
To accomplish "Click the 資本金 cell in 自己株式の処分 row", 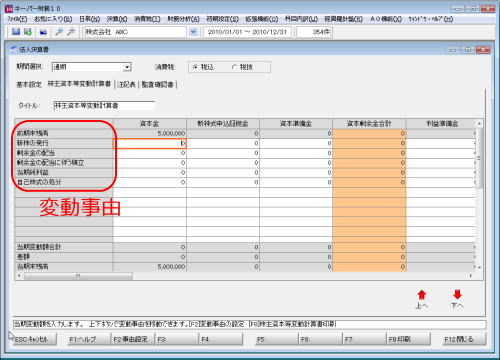I will (150, 182).
